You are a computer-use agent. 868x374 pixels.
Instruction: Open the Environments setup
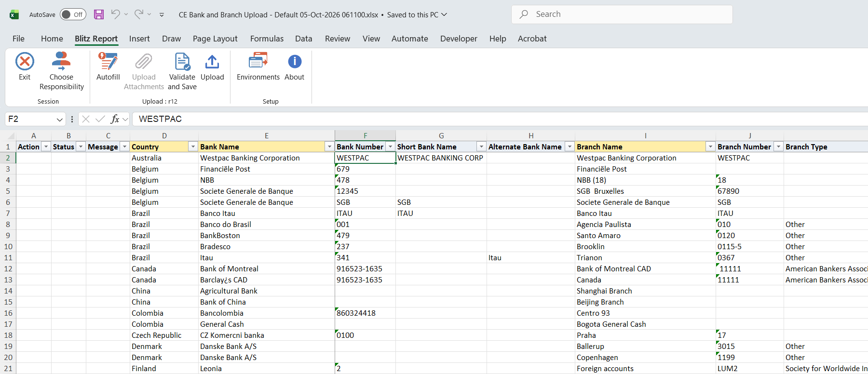tap(258, 66)
